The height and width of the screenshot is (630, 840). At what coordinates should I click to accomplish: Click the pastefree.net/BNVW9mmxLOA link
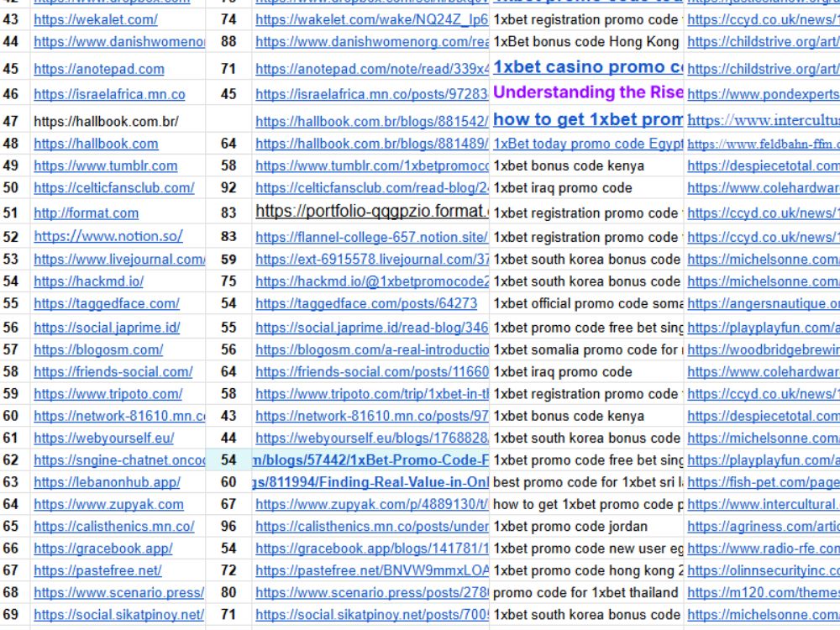pos(372,570)
